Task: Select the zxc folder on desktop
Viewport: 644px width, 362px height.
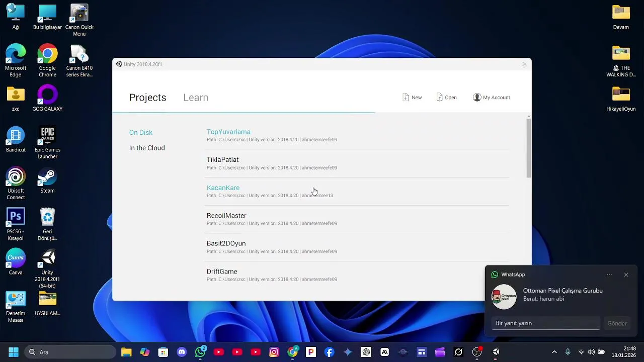Action: (x=16, y=99)
